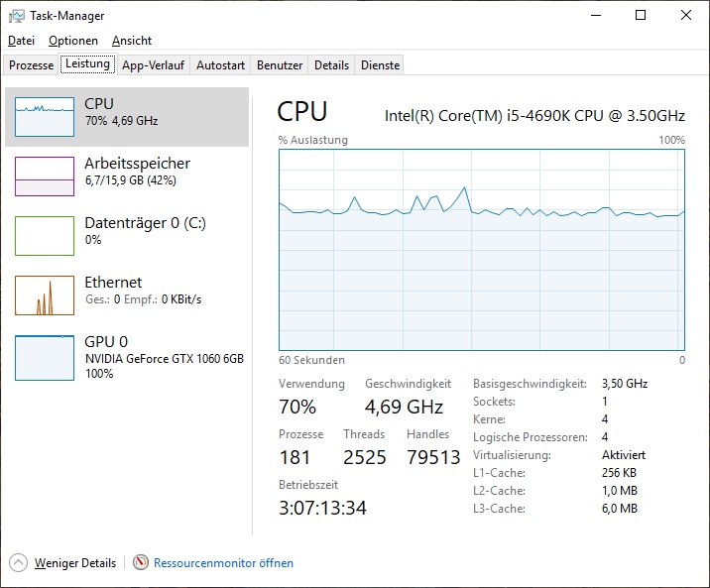Show the Details tab
Image resolution: width=710 pixels, height=588 pixels.
(331, 65)
